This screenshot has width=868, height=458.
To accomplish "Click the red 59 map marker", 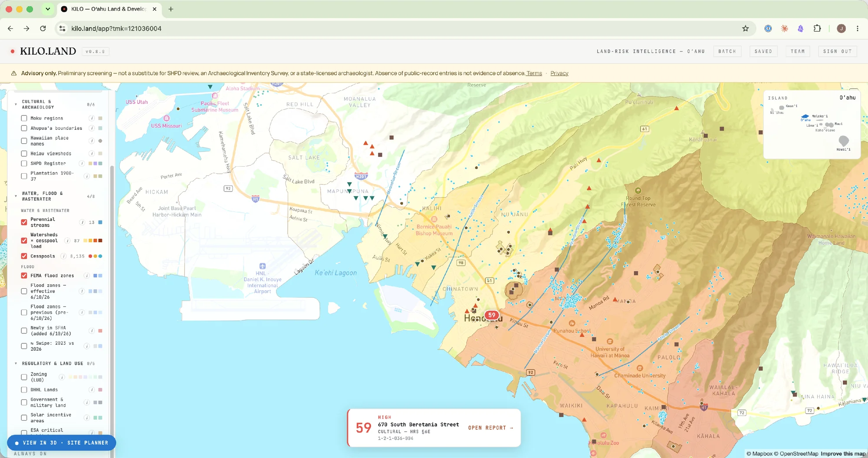I will point(492,315).
